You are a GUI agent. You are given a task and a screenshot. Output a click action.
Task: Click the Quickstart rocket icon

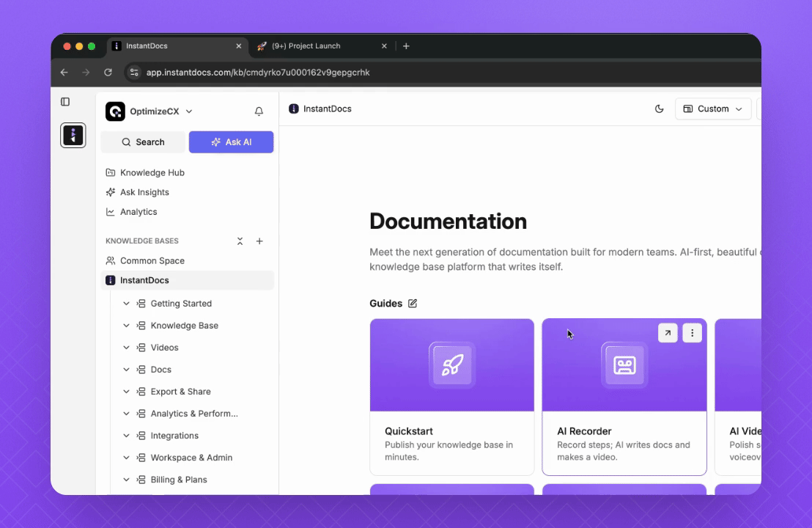click(x=452, y=365)
